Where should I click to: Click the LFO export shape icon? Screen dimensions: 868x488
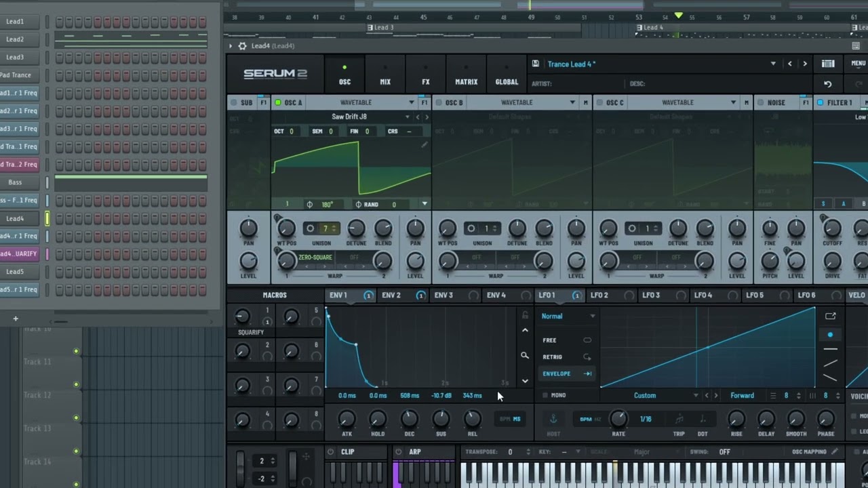[830, 316]
